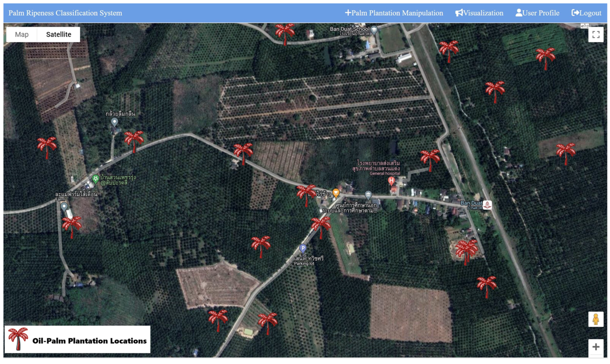Click the fullscreen map toggle icon
This screenshot has height=364, width=610.
point(596,35)
